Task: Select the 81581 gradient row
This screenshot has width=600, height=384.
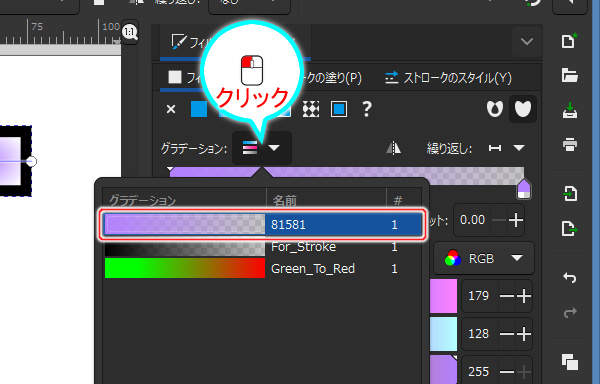Action: tap(262, 224)
